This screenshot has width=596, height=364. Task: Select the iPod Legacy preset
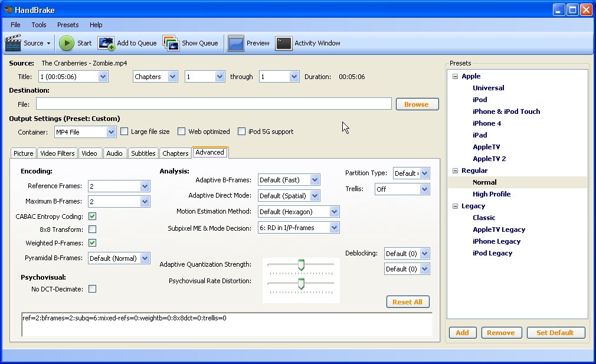[x=492, y=253]
